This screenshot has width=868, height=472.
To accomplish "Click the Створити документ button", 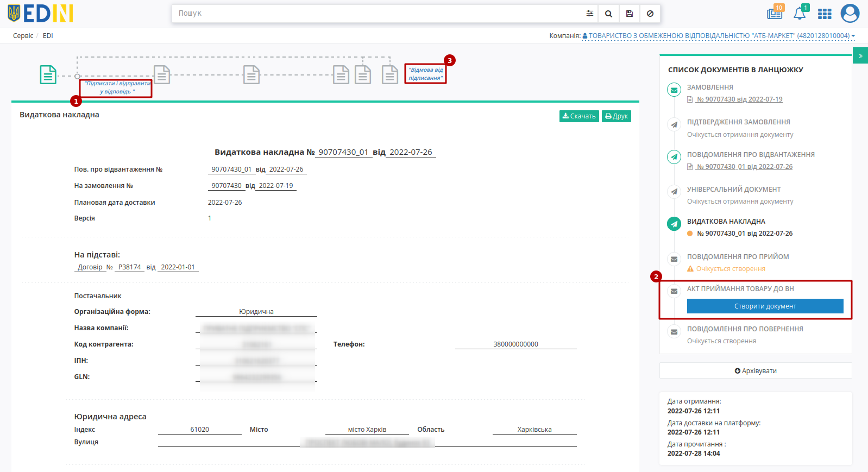I will 765,306.
